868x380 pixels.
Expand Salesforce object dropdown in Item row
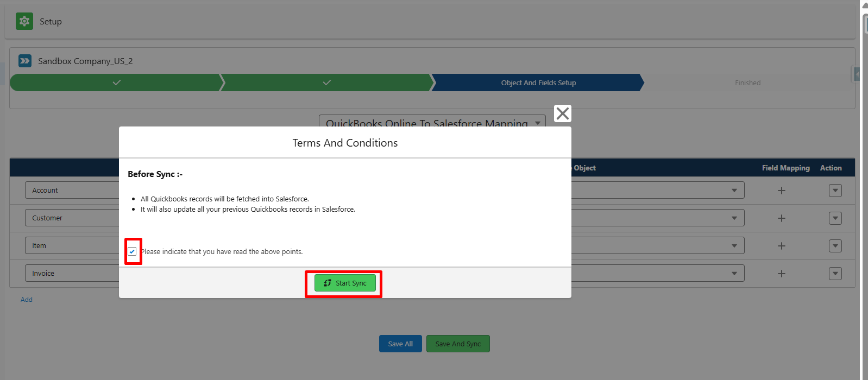point(734,246)
